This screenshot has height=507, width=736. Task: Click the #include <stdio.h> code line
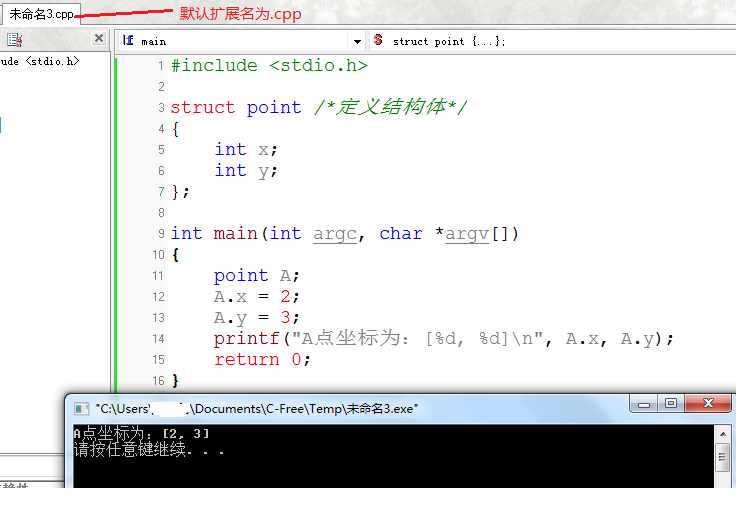pos(269,65)
